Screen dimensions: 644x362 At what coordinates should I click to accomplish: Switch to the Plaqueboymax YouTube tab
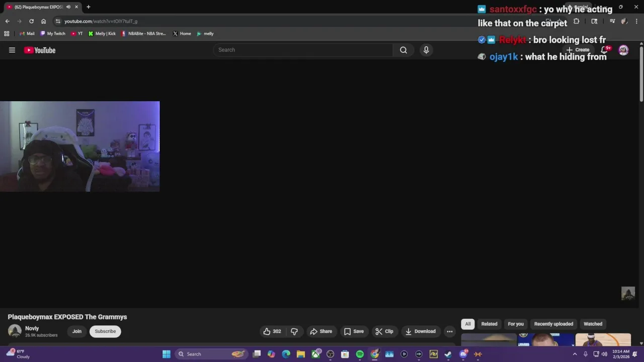tap(39, 7)
